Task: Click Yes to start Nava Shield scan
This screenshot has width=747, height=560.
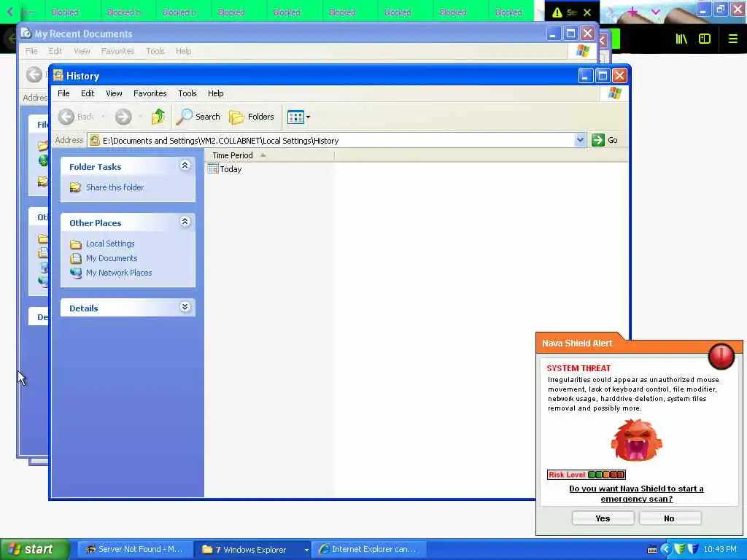Action: 603,518
